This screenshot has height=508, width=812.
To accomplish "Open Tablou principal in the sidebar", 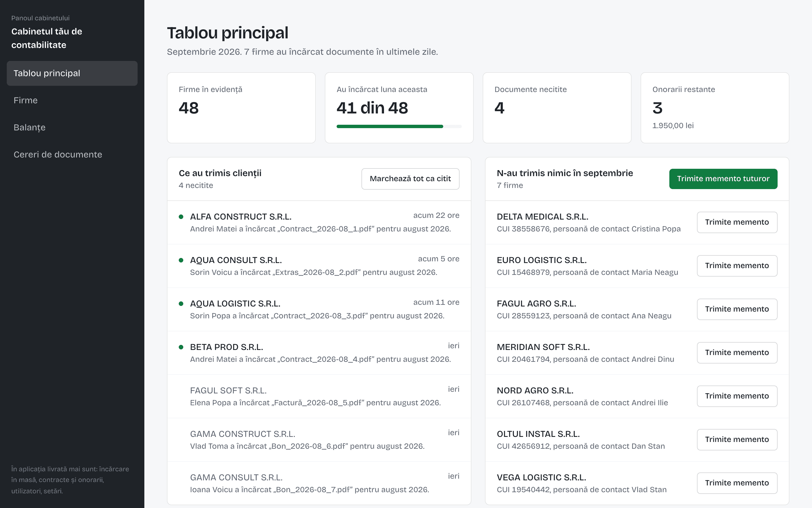I will point(72,73).
